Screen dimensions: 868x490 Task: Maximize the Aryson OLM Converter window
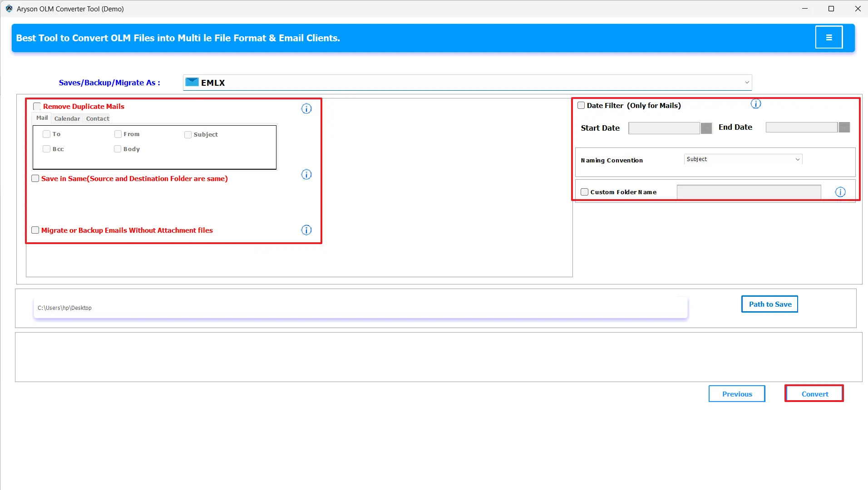click(831, 9)
